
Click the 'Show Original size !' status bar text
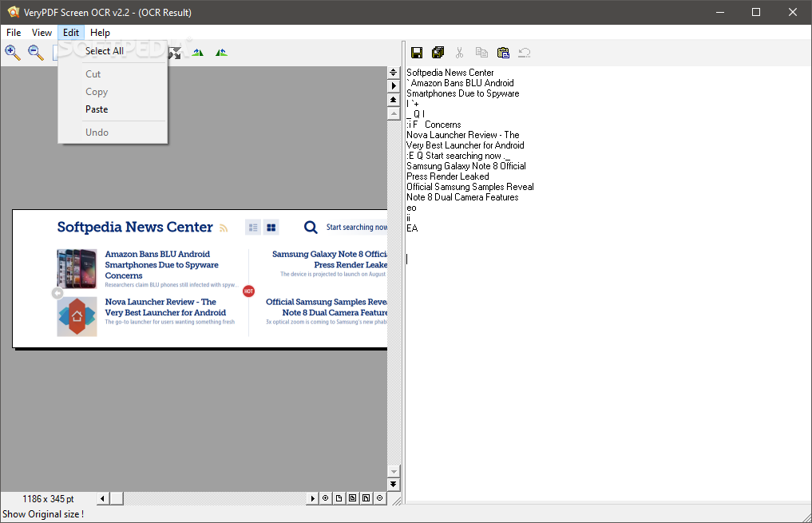(x=43, y=514)
